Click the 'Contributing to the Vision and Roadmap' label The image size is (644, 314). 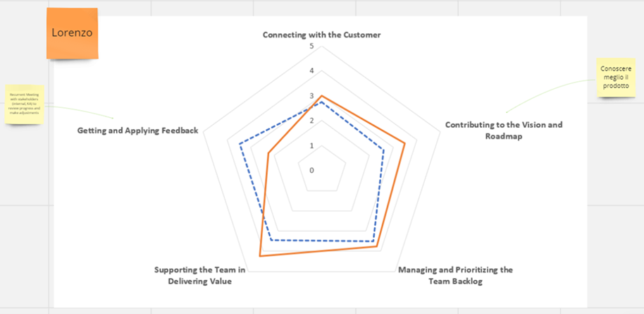coord(504,131)
